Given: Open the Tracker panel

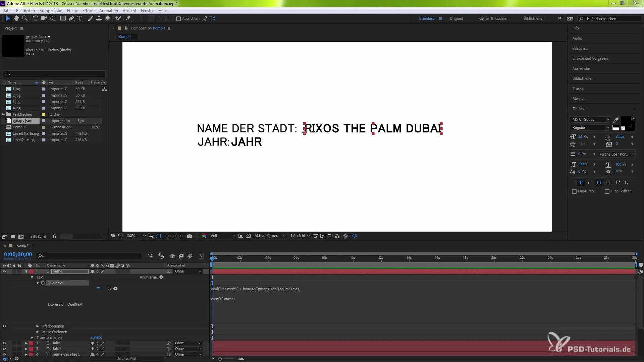Looking at the screenshot, I should [x=579, y=88].
